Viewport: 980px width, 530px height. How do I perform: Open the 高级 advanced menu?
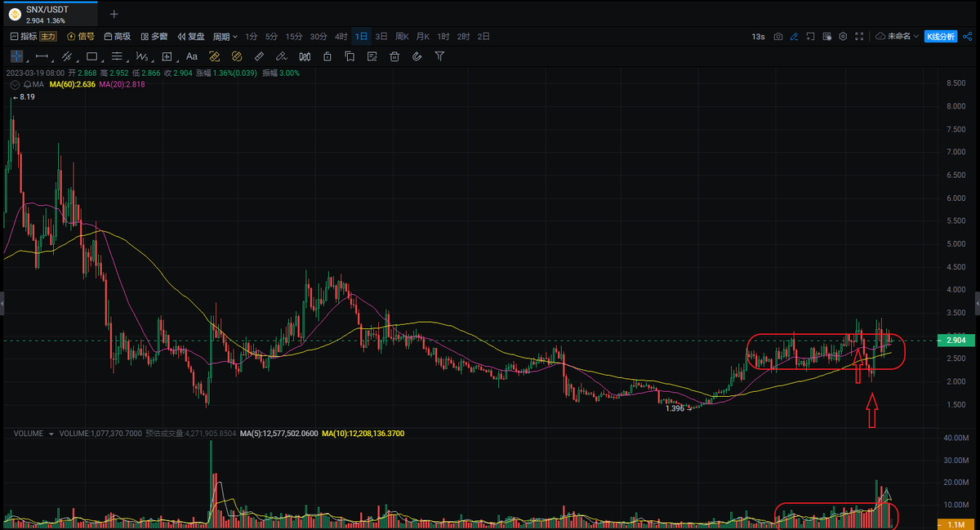click(118, 37)
